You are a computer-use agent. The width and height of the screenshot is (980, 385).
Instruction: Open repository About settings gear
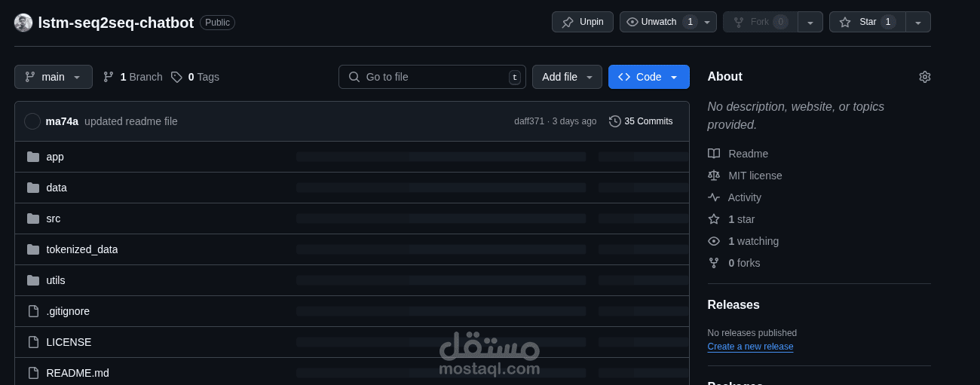[x=925, y=77]
